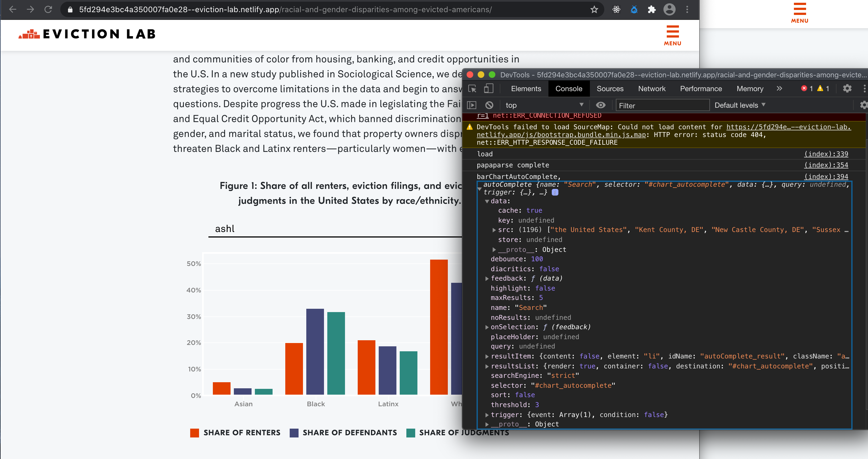Toggle the console sidebar panel
The height and width of the screenshot is (459, 868).
click(x=471, y=105)
